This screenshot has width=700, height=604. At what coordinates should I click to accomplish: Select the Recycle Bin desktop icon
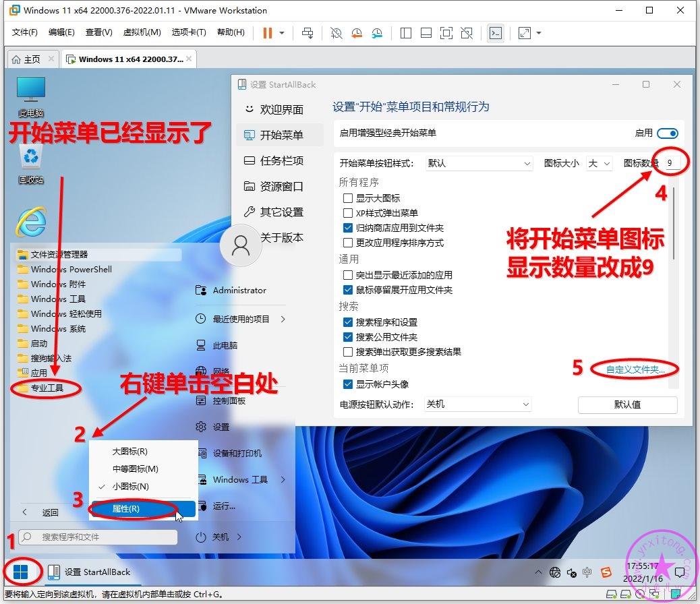[x=31, y=164]
